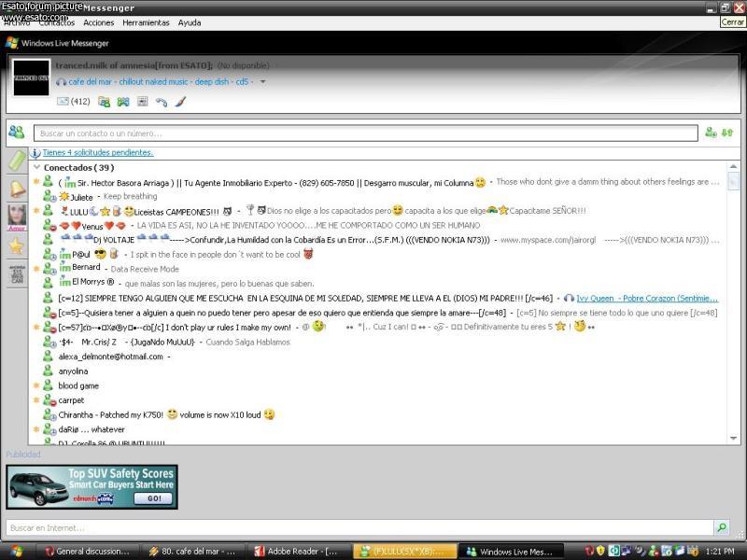Select contact Chirantha - Patched my K750!
747x560 pixels.
click(x=376, y=414)
